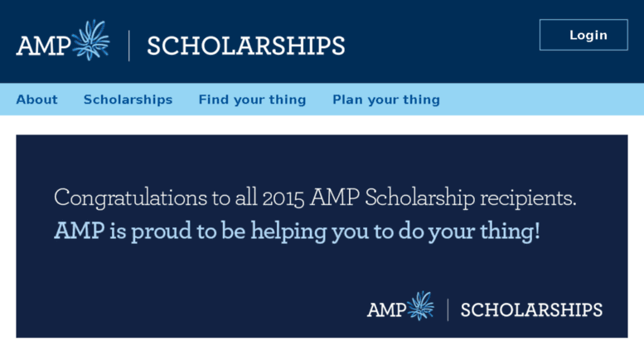Image resolution: width=644 pixels, height=351 pixels.
Task: Click the SCHOLARSHIPS text inside the banner
Action: pyautogui.click(x=531, y=310)
